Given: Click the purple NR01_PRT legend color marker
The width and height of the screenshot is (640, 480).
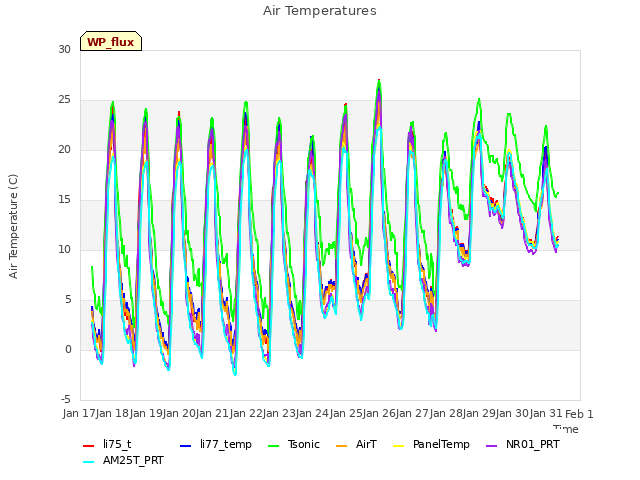Looking at the screenshot, I should [492, 446].
